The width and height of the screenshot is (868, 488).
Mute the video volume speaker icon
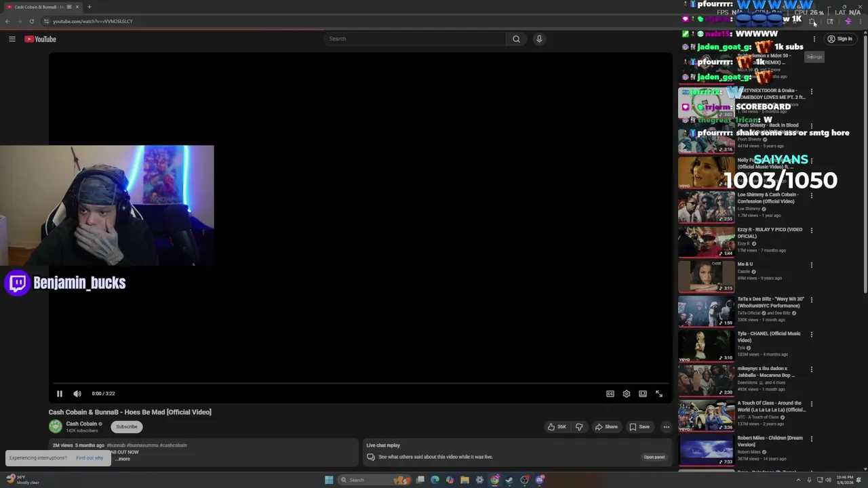[x=77, y=394]
